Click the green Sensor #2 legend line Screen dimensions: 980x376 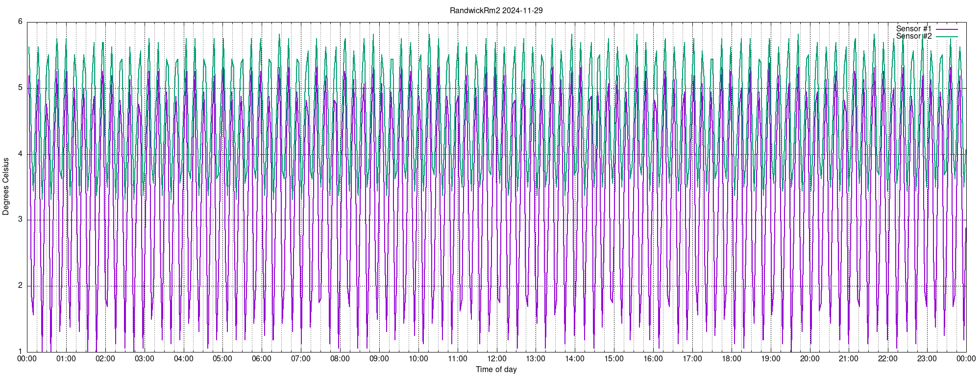(947, 37)
